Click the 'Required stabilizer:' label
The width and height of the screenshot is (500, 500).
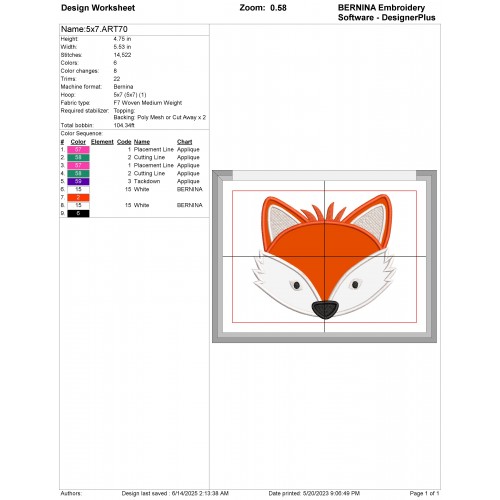point(85,111)
